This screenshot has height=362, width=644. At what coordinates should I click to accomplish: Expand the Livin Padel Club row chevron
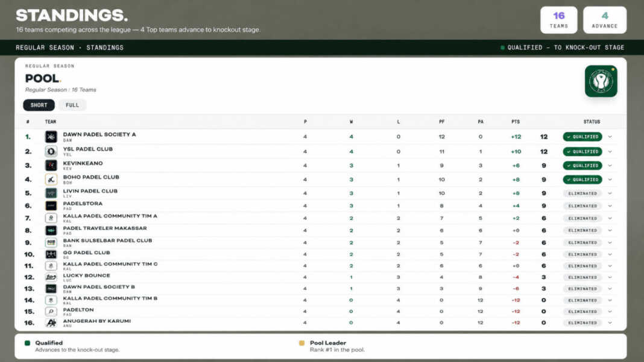pos(610,193)
